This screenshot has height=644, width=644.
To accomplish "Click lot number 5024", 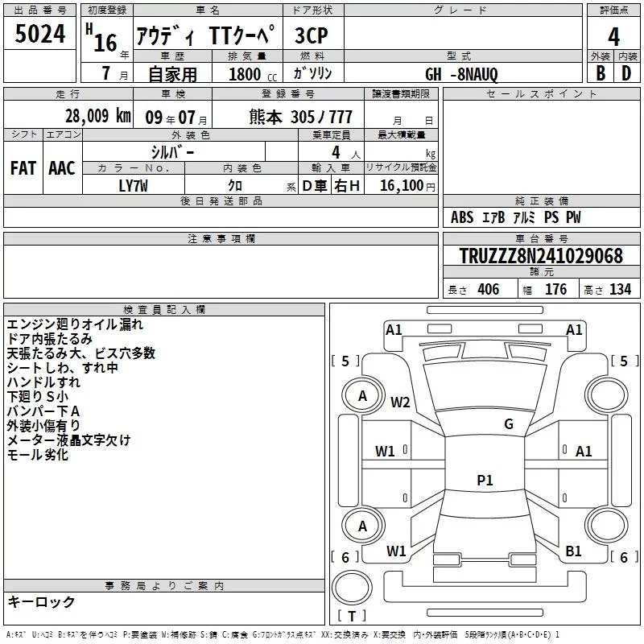I will [x=40, y=35].
